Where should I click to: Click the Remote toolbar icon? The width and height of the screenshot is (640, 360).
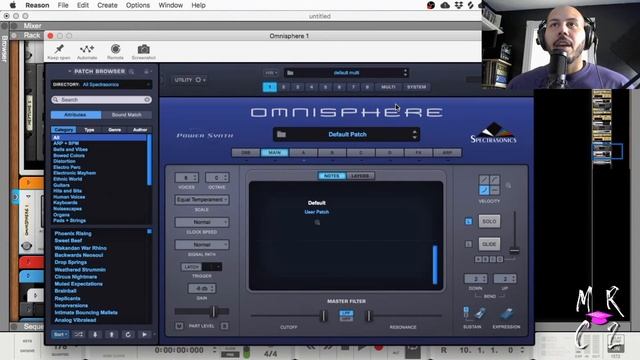coord(116,49)
